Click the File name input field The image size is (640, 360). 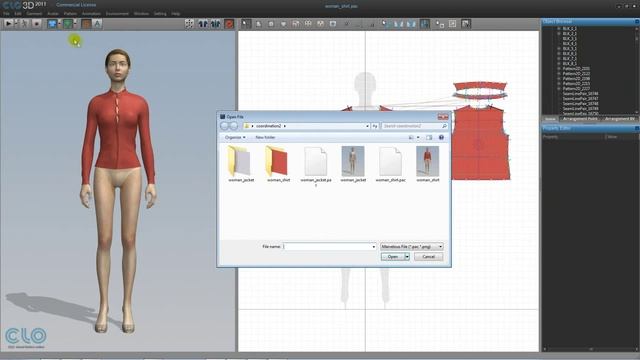tap(327, 247)
